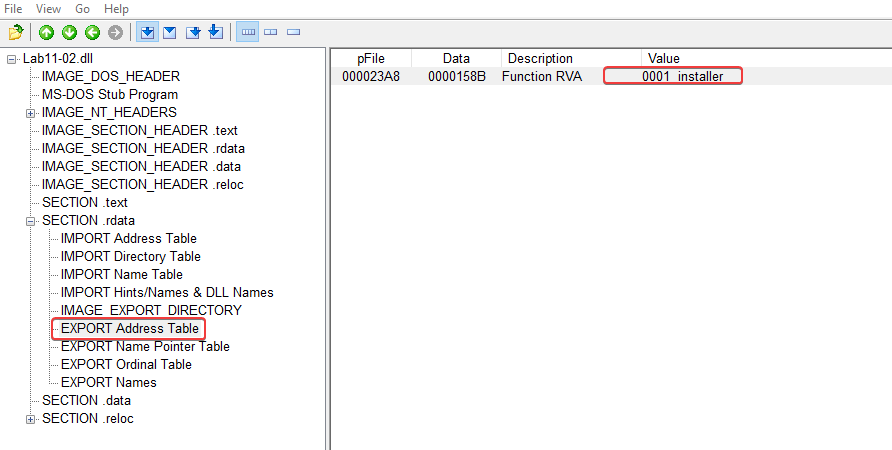Collapse the SECTION .rdata node
Screen dimensions: 892x450
coord(30,221)
